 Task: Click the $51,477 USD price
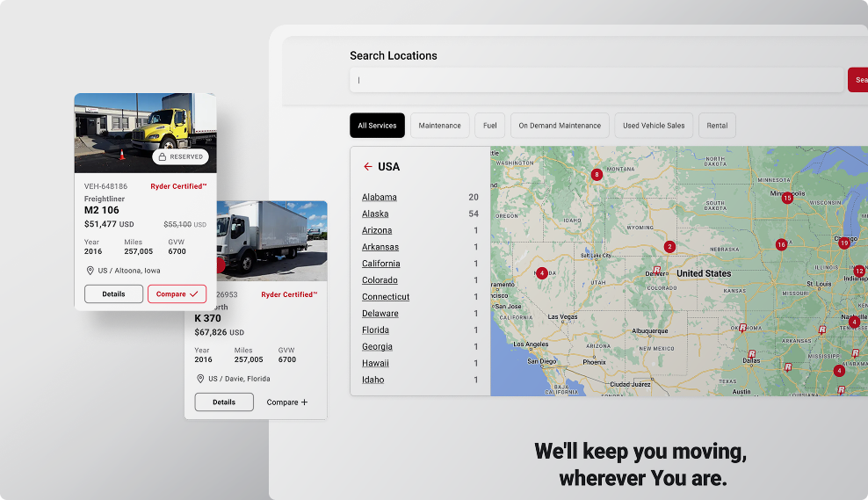[x=109, y=224]
